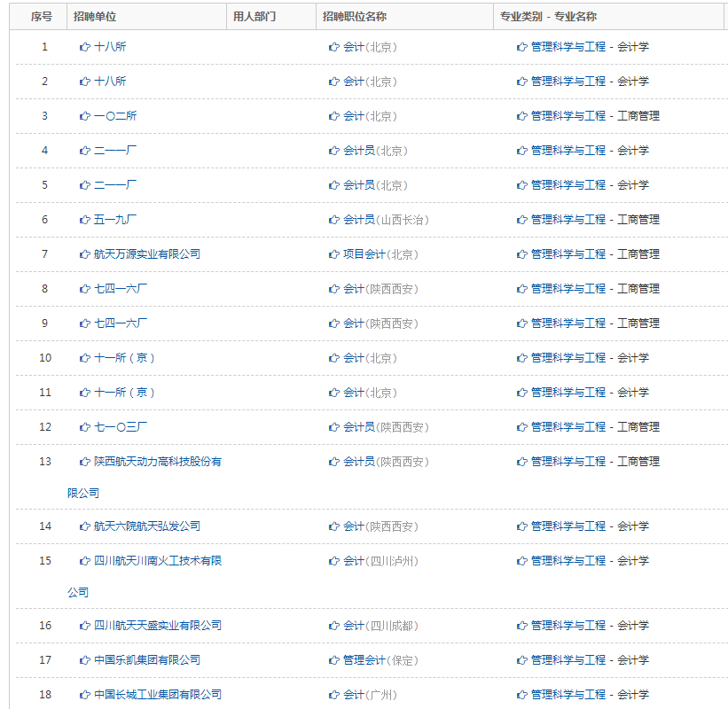Click the hand icon before 中国长城工业集团有限公司
Screen dimensions: 728x709
pyautogui.click(x=84, y=695)
